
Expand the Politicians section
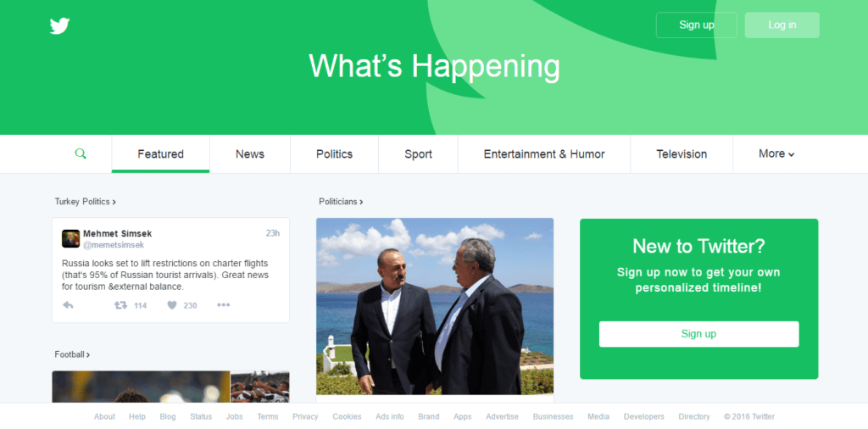[x=341, y=202]
